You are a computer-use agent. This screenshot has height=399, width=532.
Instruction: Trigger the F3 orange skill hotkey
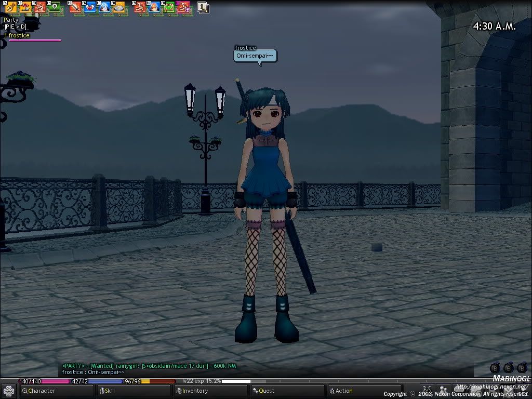coord(40,7)
